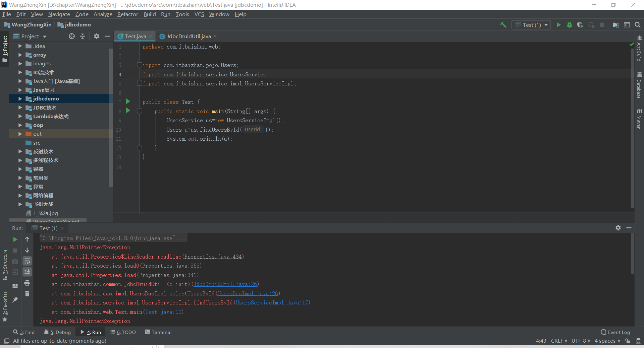
Task: Click Project tree horizontal scrollbar
Action: [x=48, y=220]
